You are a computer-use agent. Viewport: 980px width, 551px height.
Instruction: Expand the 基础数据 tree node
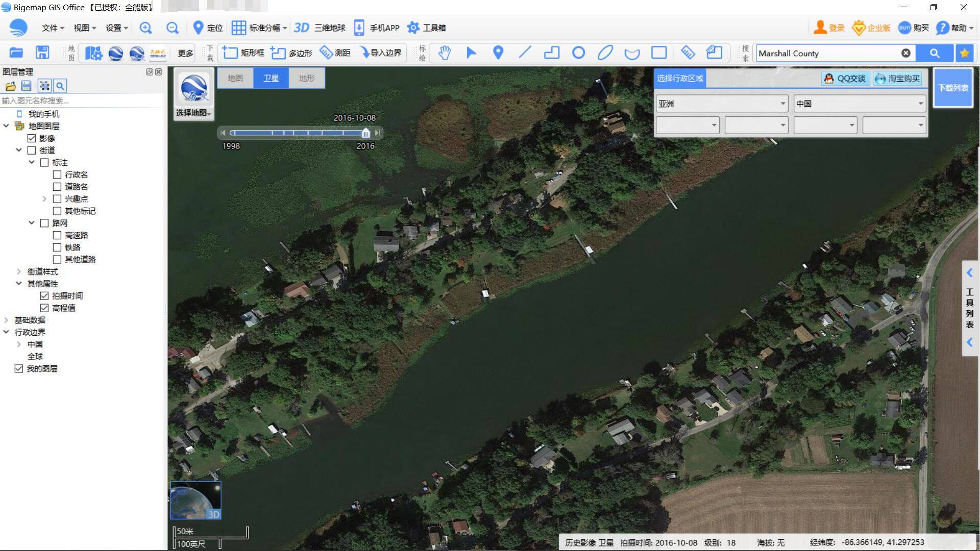(6, 320)
